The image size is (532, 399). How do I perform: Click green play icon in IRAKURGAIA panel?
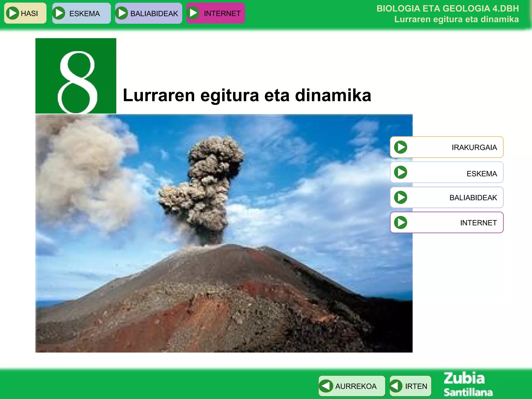401,147
